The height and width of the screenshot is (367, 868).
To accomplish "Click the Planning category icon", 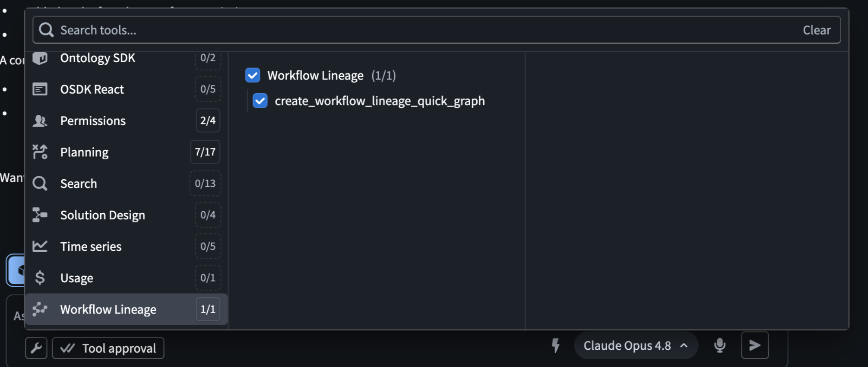I will click(40, 152).
